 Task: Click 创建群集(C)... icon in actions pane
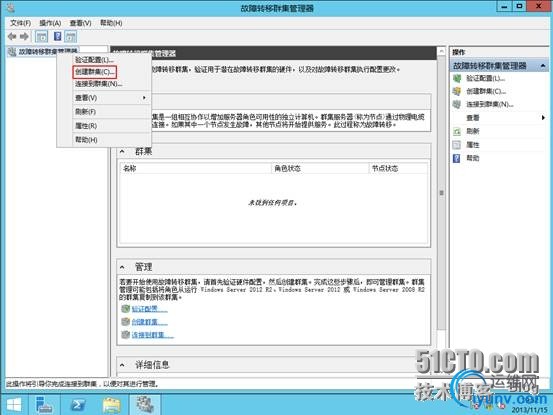click(x=457, y=91)
